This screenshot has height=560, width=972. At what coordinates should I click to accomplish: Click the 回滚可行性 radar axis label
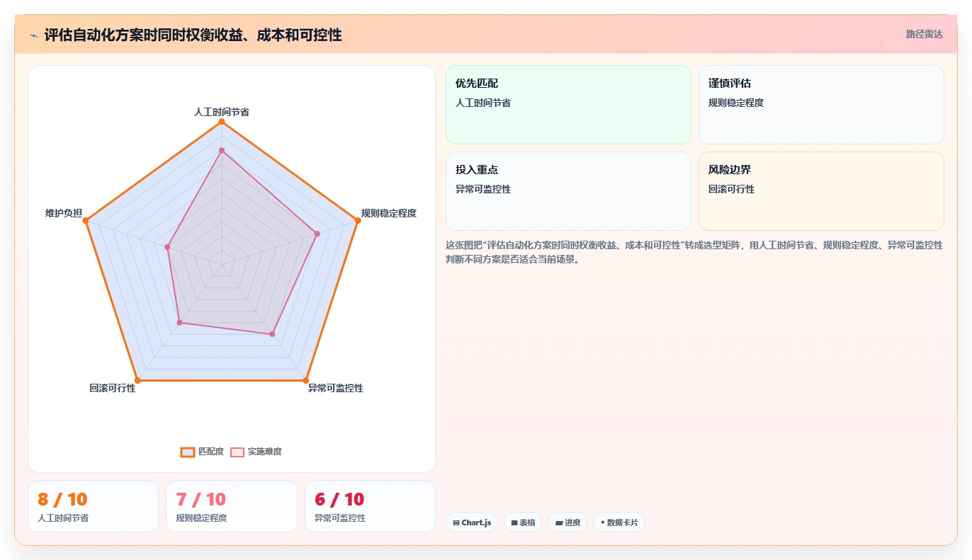[x=113, y=388]
